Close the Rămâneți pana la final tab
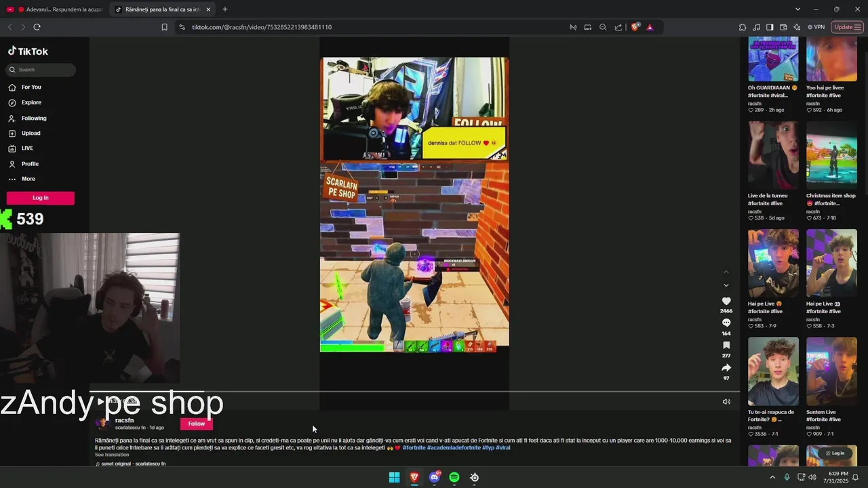The width and height of the screenshot is (868, 488). pos(208,9)
